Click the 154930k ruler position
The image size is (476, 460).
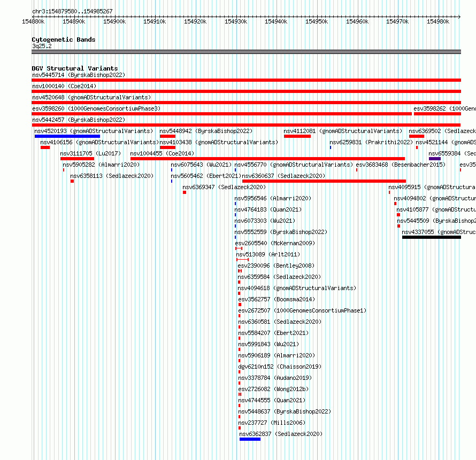point(235,21)
